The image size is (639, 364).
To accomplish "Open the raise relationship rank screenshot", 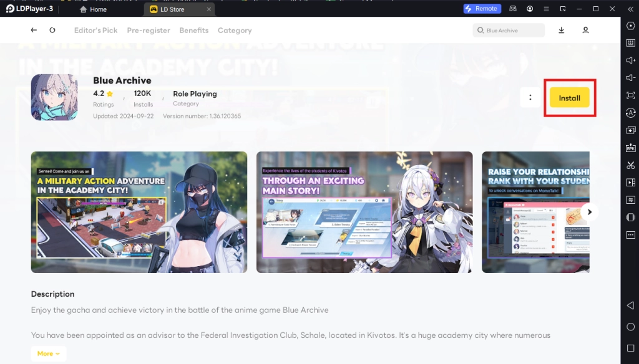I will pyautogui.click(x=535, y=212).
